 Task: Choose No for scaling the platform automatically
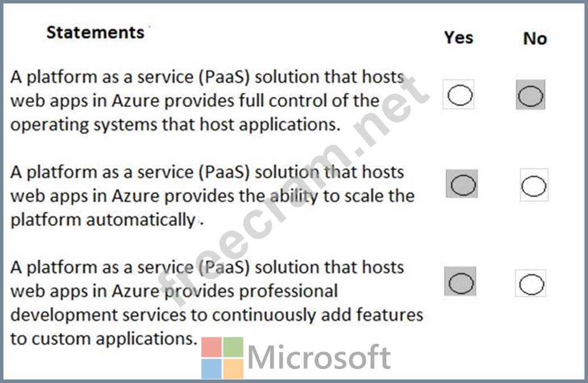coord(533,185)
